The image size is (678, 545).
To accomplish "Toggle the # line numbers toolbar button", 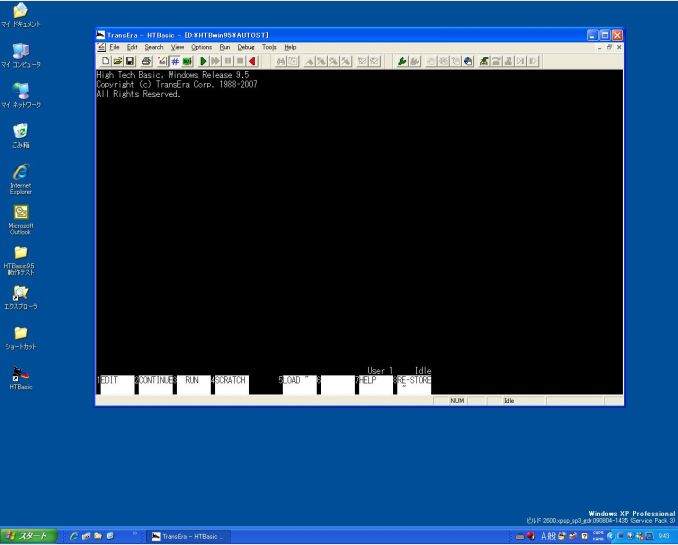I will 175,61.
